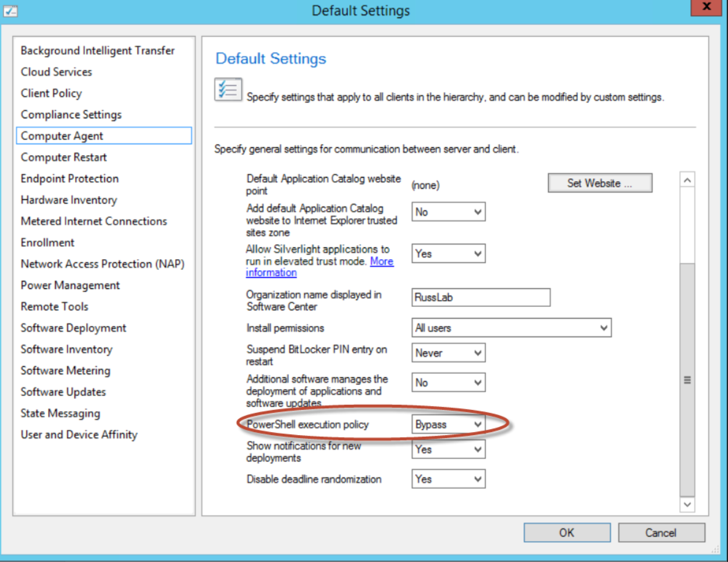Select Remote Tools settings category

(55, 307)
